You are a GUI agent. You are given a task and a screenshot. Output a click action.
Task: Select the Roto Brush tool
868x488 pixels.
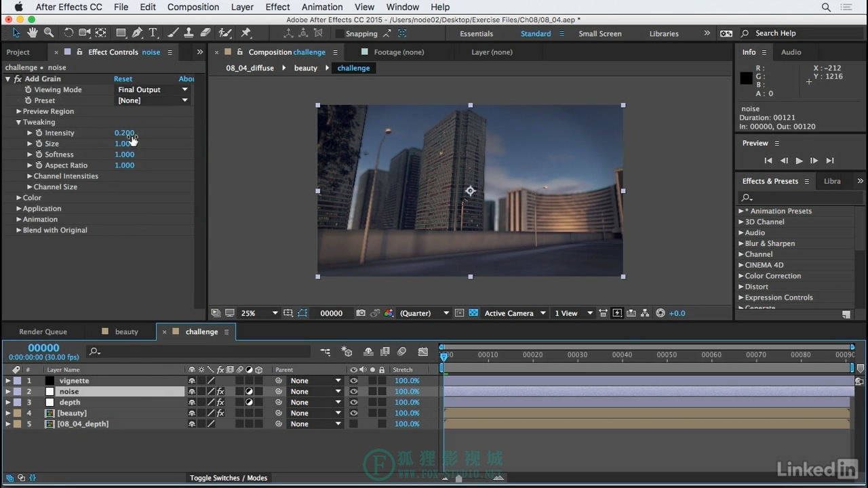coord(225,33)
